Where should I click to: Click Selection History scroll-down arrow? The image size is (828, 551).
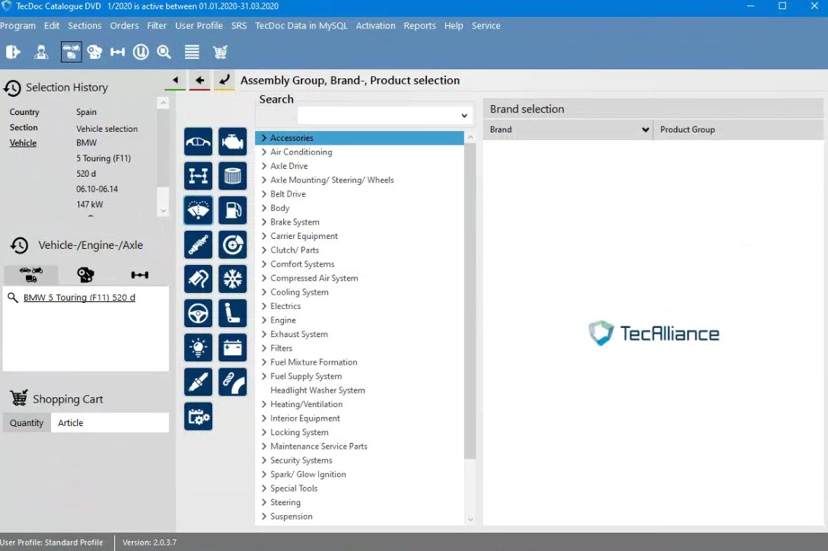163,210
